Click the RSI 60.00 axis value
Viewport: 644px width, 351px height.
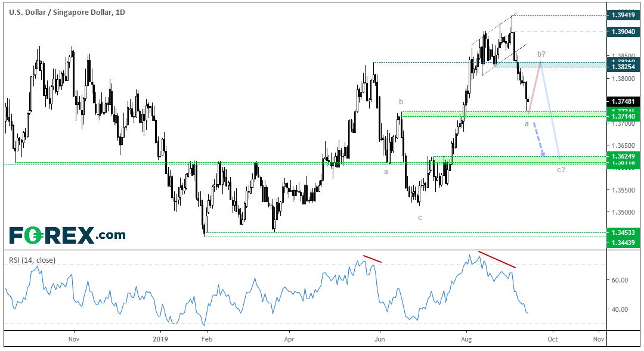pyautogui.click(x=620, y=281)
